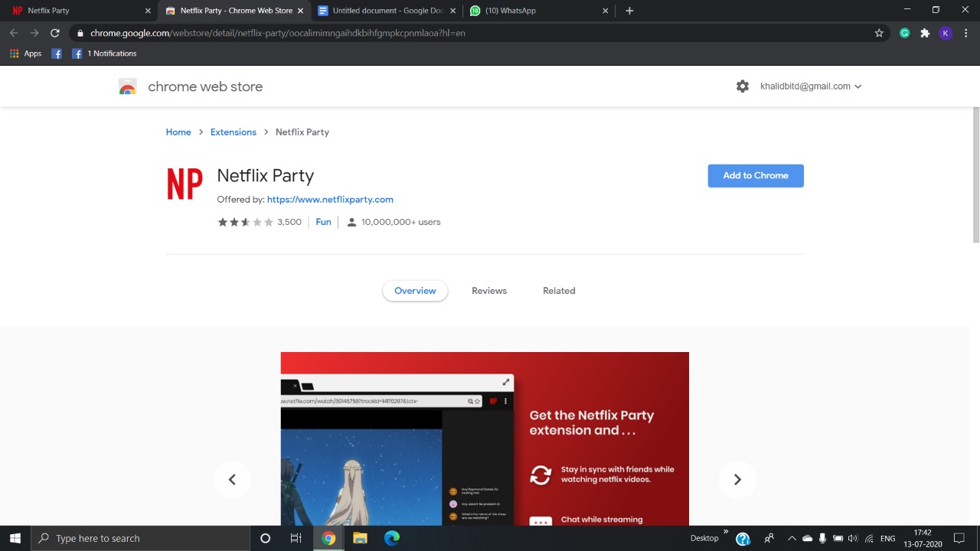Go back to the previous page
Image resolution: width=980 pixels, height=551 pixels.
[14, 33]
